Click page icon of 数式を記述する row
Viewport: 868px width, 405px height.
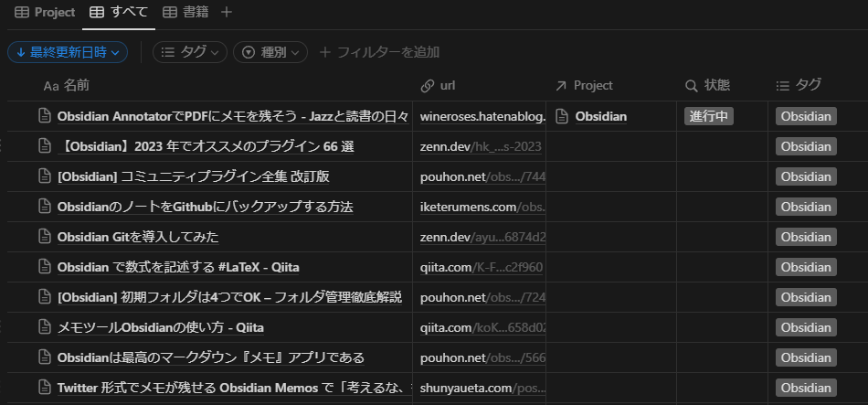click(x=44, y=266)
